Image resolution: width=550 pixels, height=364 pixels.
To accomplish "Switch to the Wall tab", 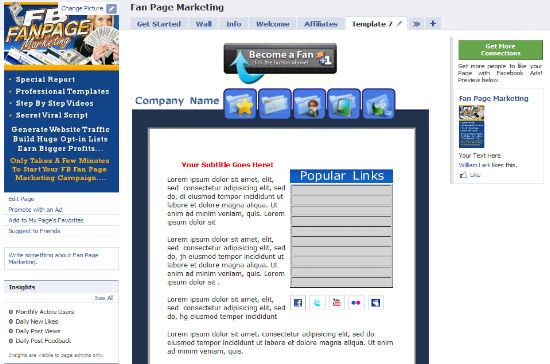I will click(203, 24).
